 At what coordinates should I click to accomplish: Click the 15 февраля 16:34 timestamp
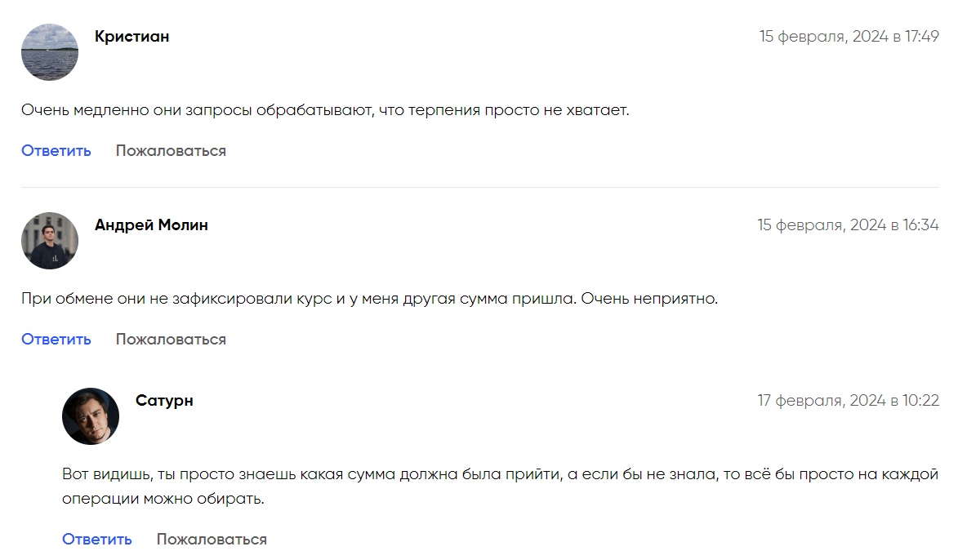click(848, 225)
